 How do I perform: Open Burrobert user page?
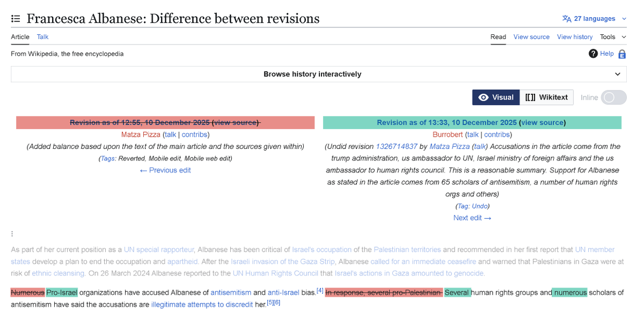(x=448, y=134)
